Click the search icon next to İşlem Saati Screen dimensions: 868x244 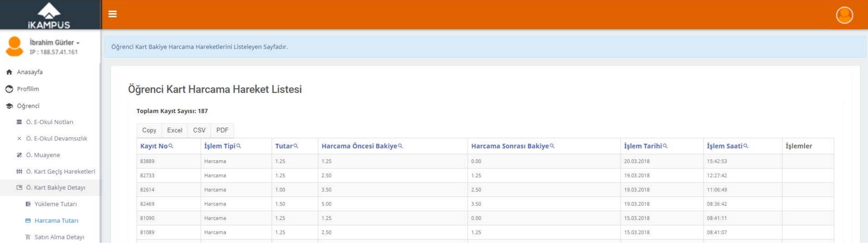pos(745,146)
